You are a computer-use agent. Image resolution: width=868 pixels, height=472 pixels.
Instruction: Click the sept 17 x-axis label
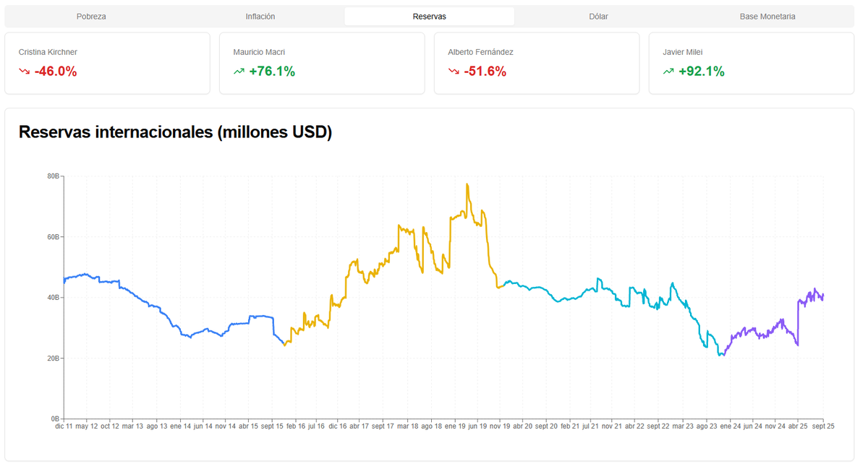coord(382,426)
